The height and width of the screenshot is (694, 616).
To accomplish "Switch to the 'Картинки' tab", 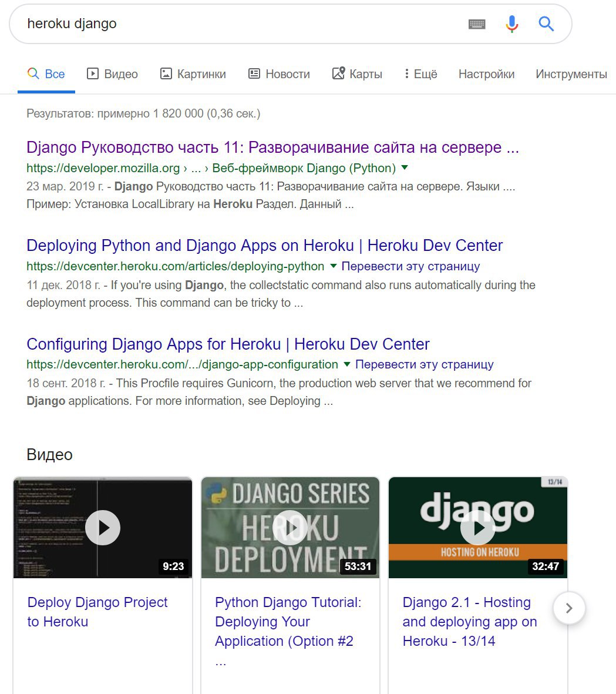I will (193, 74).
